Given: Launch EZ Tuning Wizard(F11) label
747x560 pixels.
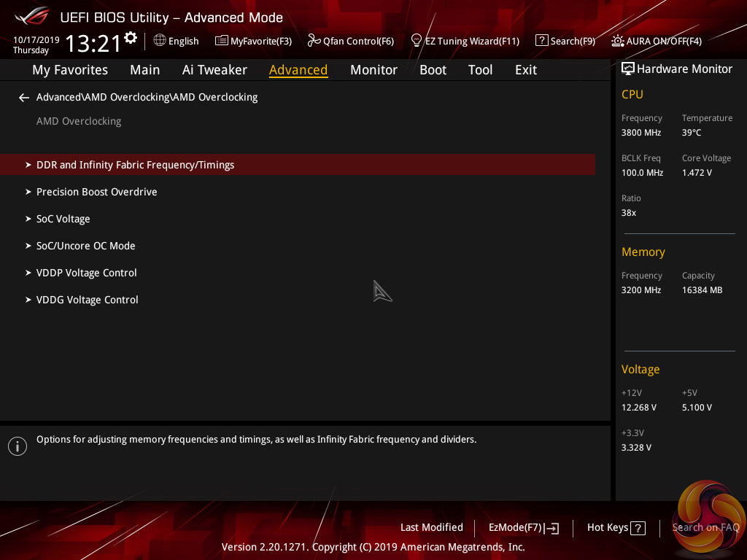Looking at the screenshot, I should [x=472, y=41].
